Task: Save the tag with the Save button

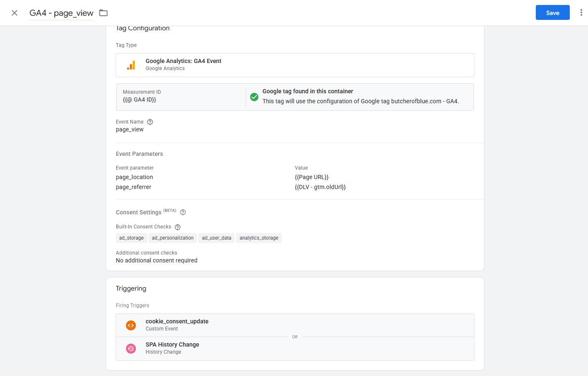Action: click(552, 13)
